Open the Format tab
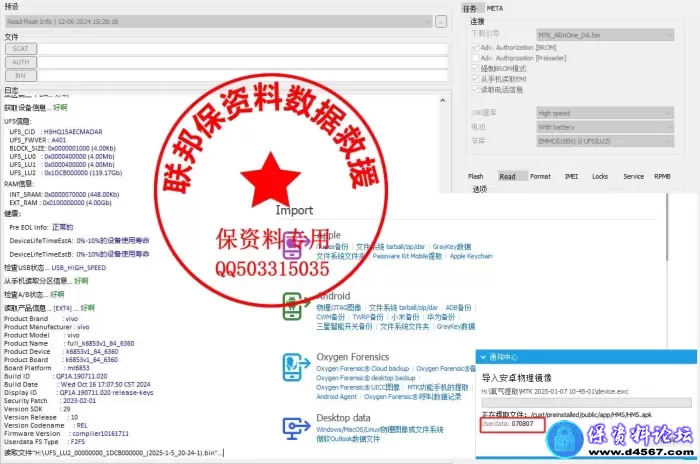Viewport: 700px width, 464px height. [x=540, y=176]
